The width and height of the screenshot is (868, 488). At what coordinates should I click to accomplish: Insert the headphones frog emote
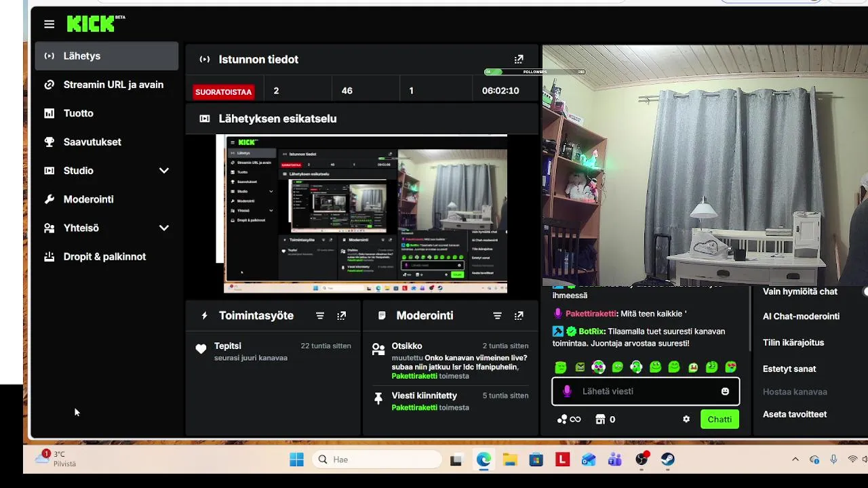[636, 367]
